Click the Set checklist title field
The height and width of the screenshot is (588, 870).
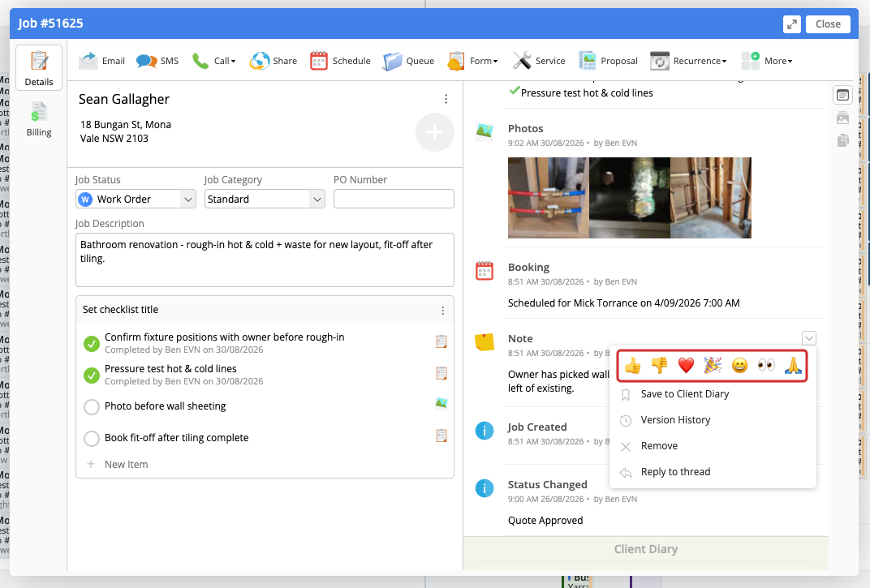(x=120, y=310)
